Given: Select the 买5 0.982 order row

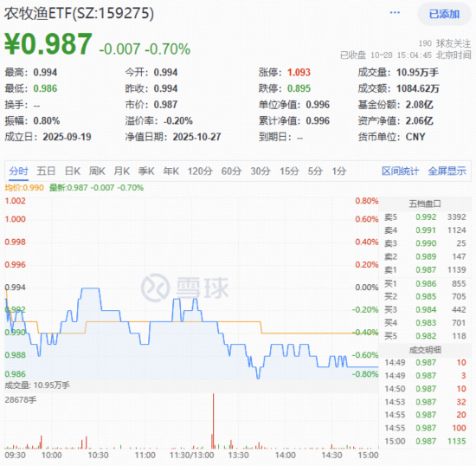Looking at the screenshot, I should tap(425, 336).
